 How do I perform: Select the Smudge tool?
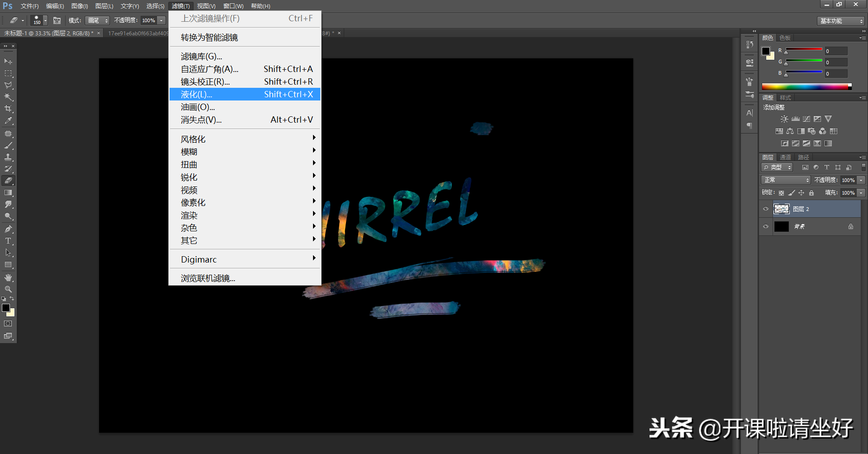coord(8,204)
